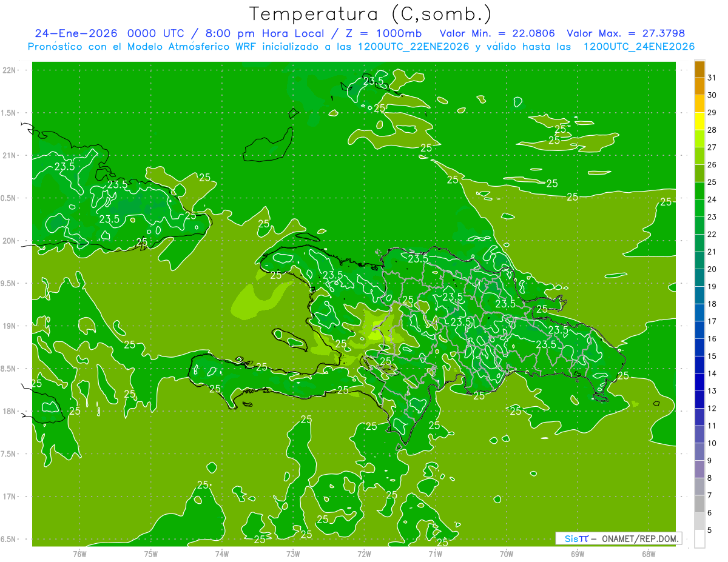Click Valor Min. = 22.0806
Image resolution: width=728 pixels, height=562 pixels.
coord(497,33)
